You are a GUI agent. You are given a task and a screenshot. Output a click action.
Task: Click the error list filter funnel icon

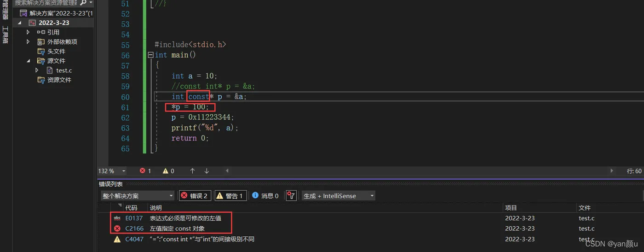coord(291,196)
